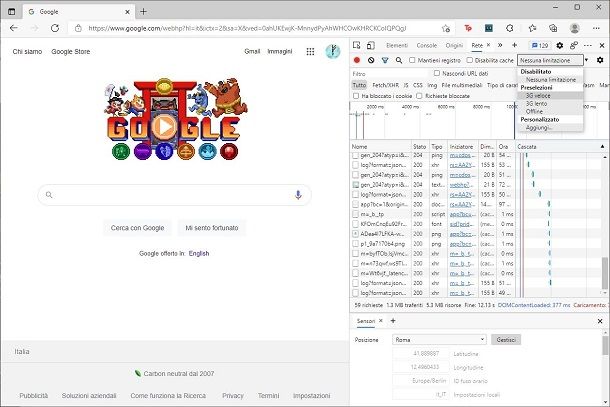Select the Sensori drawer tab
Screen dimensions: 610x407
click(x=366, y=321)
